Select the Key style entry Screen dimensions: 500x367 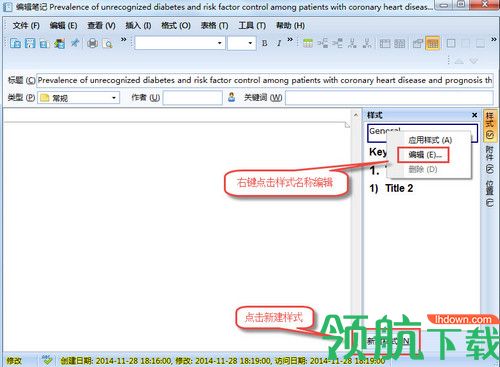[378, 152]
